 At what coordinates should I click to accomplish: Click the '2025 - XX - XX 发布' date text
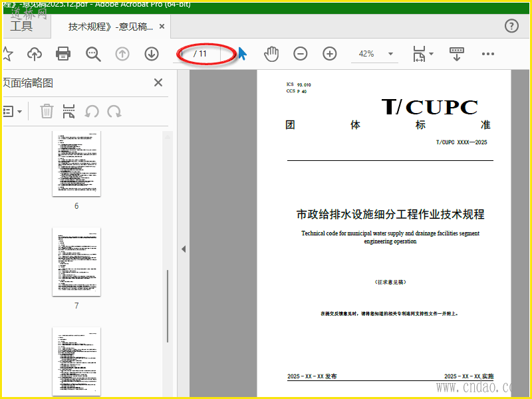pyautogui.click(x=312, y=376)
